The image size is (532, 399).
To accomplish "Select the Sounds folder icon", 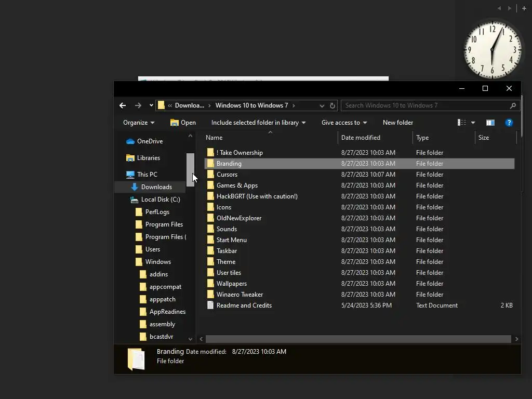I will (x=211, y=229).
